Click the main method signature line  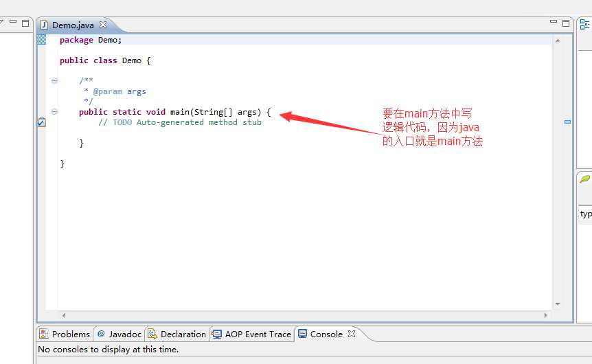point(175,112)
